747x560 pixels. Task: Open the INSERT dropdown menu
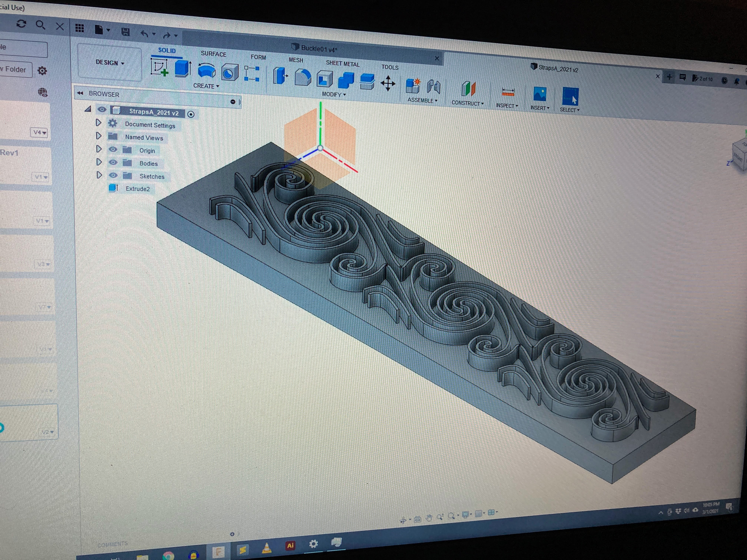point(540,108)
